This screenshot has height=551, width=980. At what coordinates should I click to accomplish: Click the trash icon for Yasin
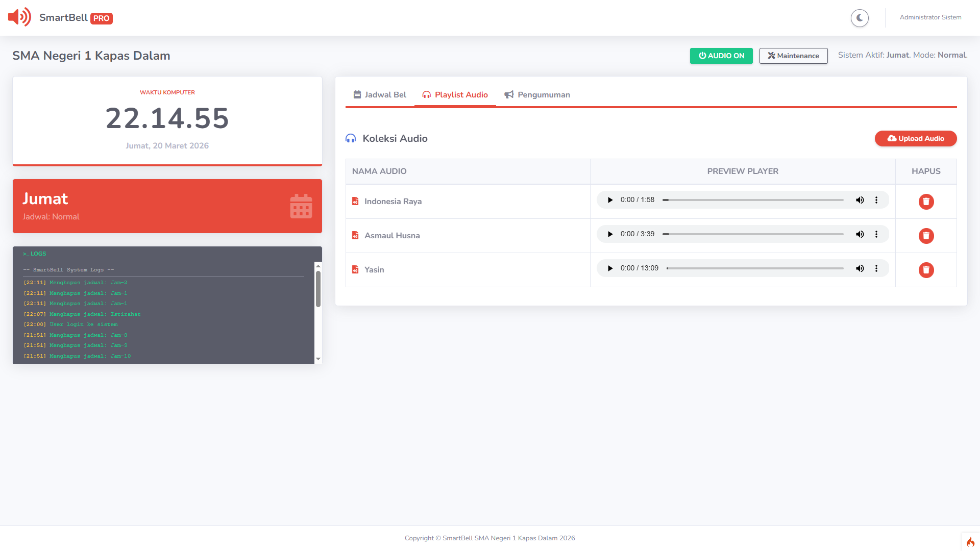tap(926, 270)
